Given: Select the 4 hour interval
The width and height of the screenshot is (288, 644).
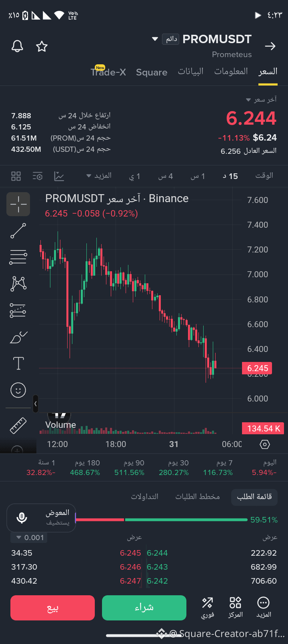Looking at the screenshot, I should pos(166,176).
